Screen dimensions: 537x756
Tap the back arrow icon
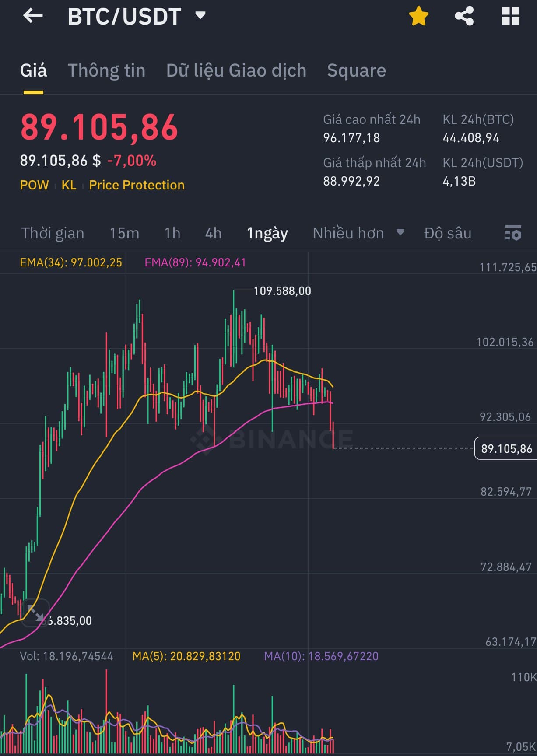33,16
